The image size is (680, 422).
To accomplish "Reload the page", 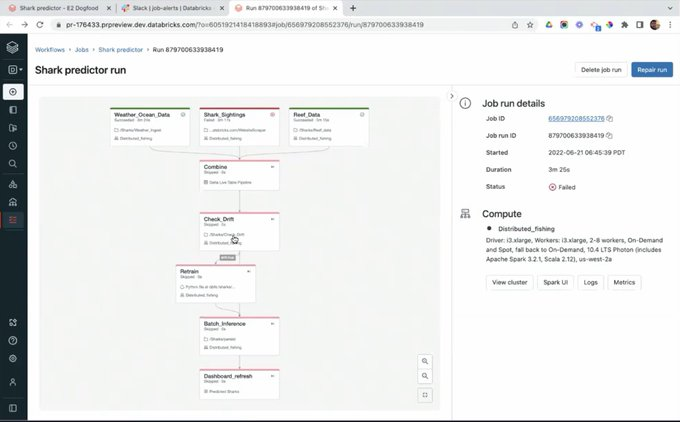I will pyautogui.click(x=40, y=25).
